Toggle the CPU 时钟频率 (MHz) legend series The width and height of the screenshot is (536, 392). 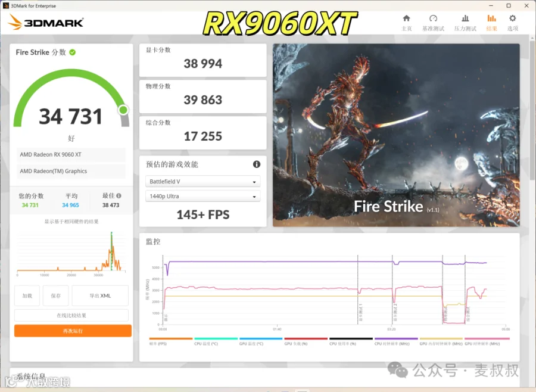coord(396,341)
